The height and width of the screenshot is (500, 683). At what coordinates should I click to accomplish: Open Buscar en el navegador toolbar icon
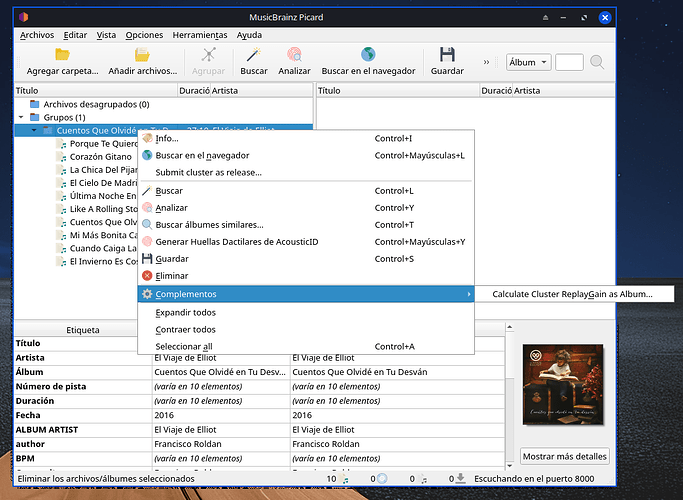click(x=368, y=55)
